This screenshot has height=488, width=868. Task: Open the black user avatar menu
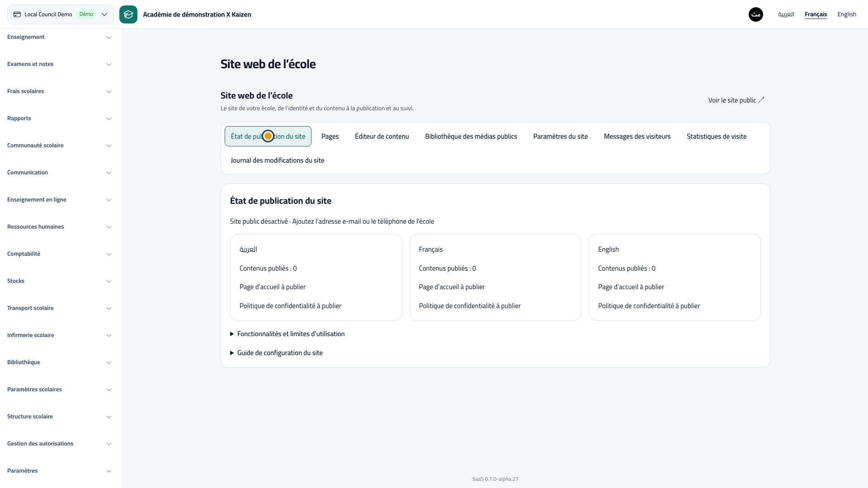pyautogui.click(x=756, y=14)
